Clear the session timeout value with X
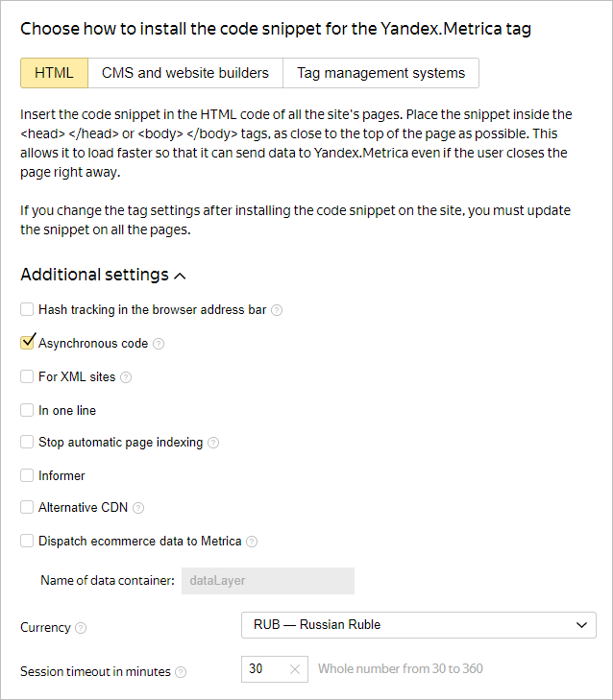Screen dimensions: 613x700 [x=295, y=669]
